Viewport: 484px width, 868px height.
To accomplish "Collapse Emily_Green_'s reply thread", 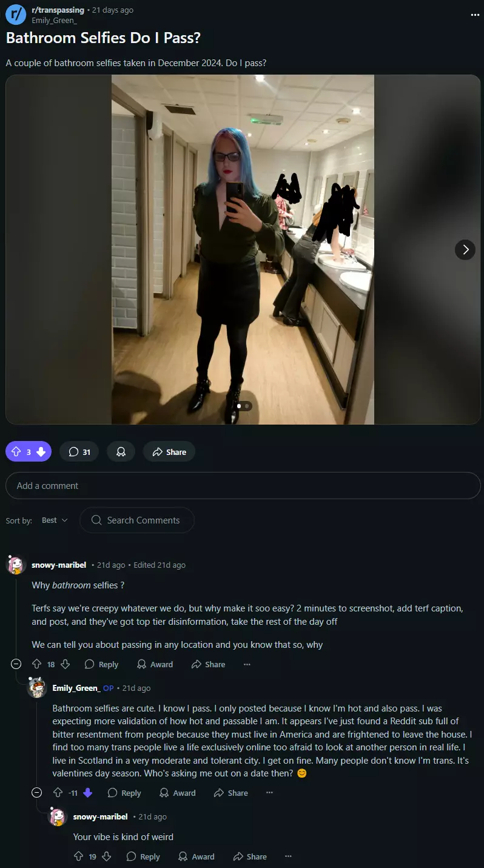I will (x=36, y=793).
